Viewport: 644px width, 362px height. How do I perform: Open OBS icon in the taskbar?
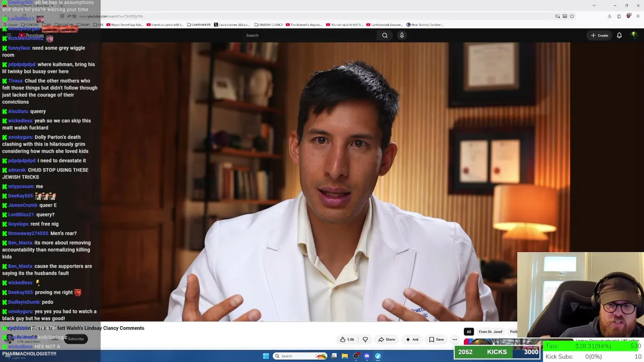356,356
